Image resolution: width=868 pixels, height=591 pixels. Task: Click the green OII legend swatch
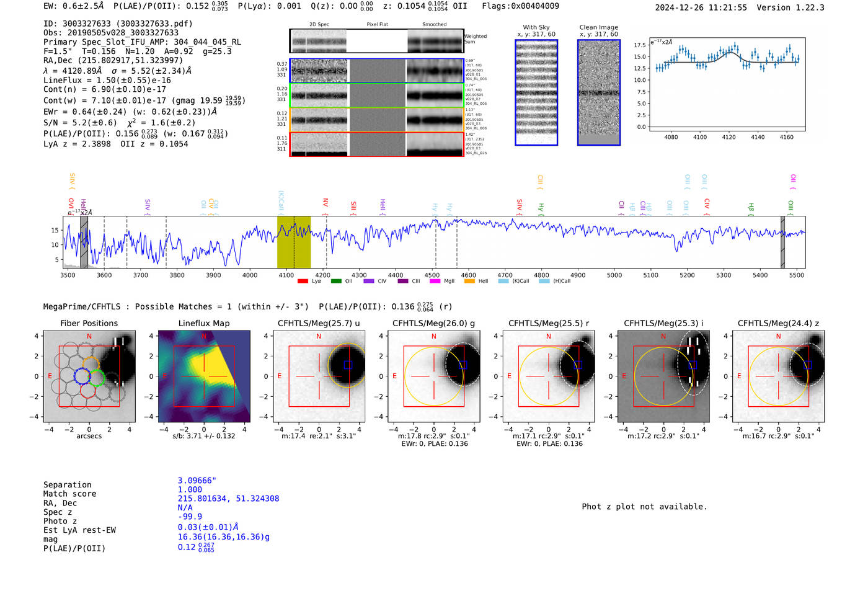[x=336, y=281]
